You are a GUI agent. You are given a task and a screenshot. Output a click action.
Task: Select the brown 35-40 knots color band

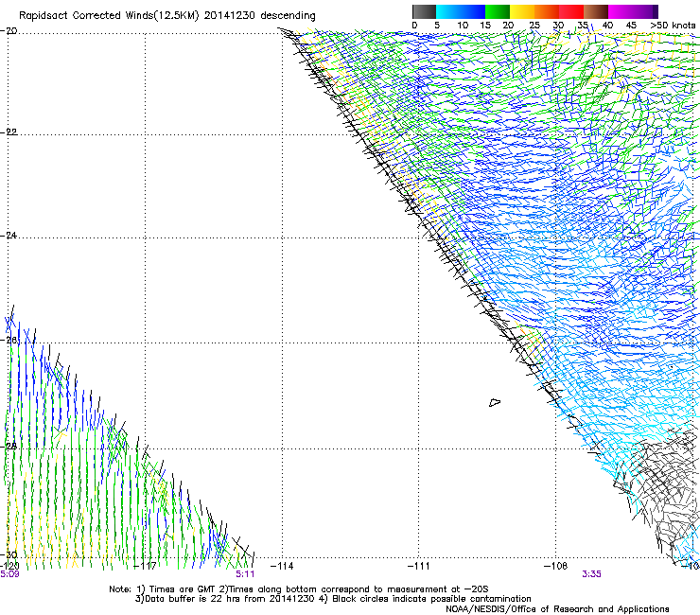tap(596, 11)
